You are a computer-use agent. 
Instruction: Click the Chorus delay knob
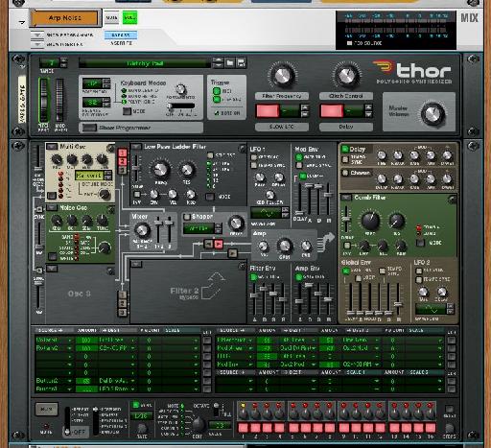382,179
